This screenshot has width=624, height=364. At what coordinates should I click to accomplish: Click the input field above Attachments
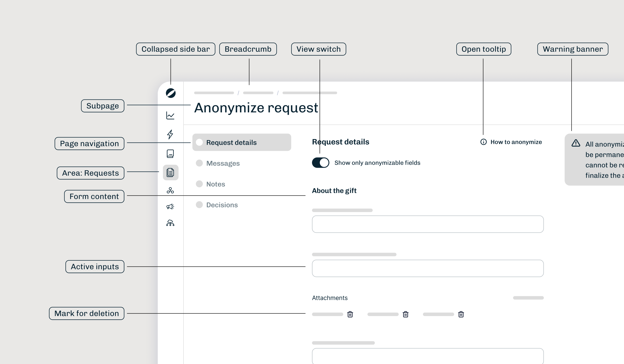(x=428, y=268)
